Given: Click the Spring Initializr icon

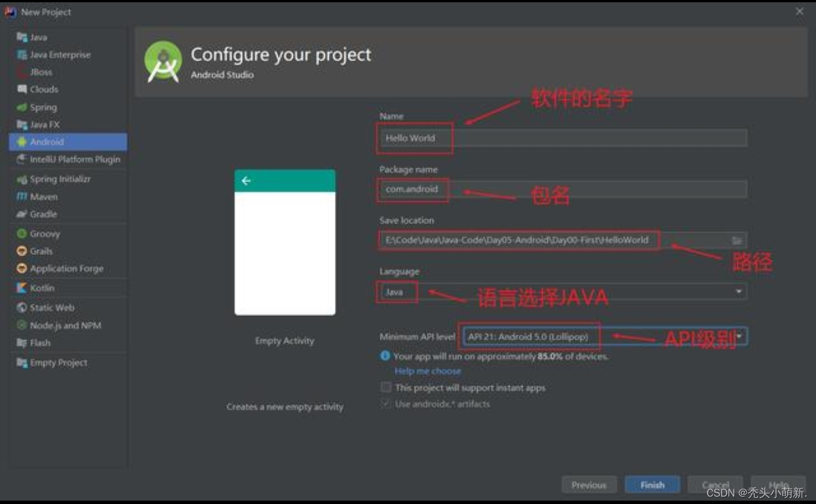Looking at the screenshot, I should 22,179.
